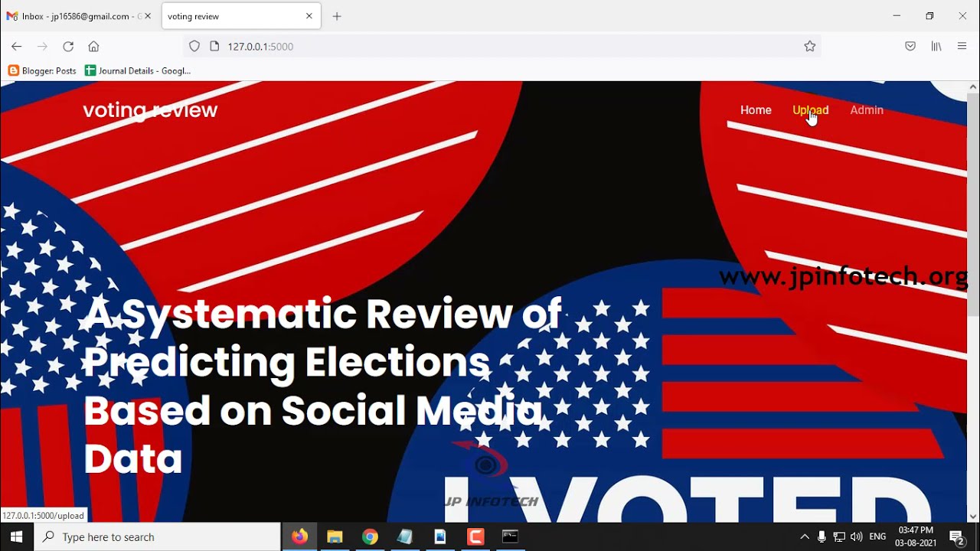Open File Explorer from the taskbar

coord(335,537)
